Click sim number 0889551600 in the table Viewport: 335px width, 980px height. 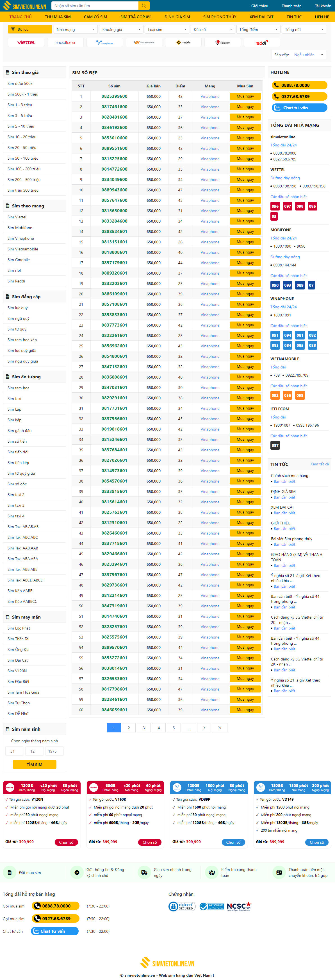coord(115,148)
